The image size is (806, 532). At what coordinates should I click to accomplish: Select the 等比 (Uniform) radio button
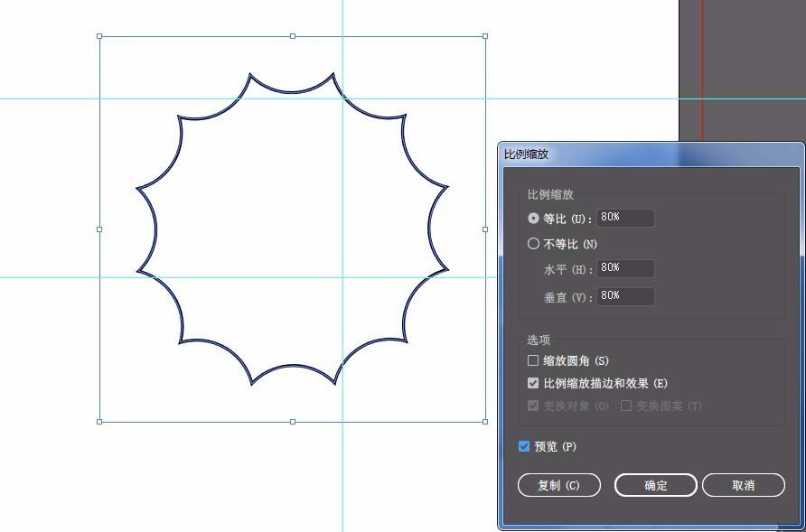(533, 219)
